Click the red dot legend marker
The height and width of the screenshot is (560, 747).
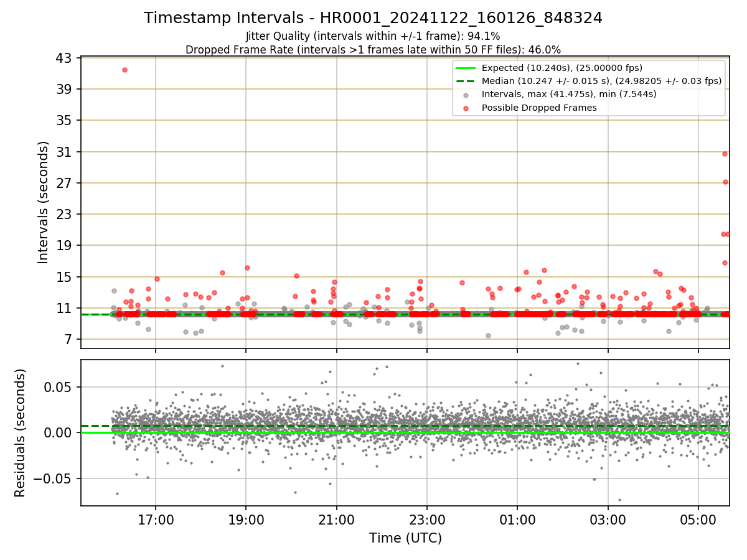point(466,108)
